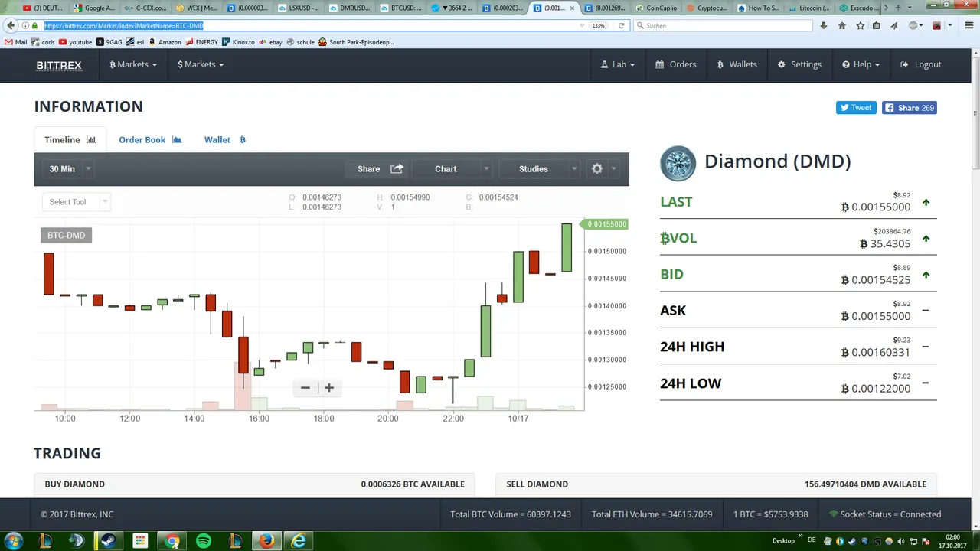Click the green up arrow beside BVOL
Image resolution: width=980 pixels, height=551 pixels.
pyautogui.click(x=926, y=239)
